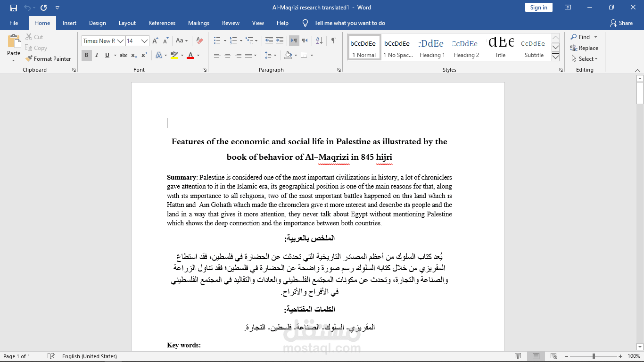Align text to the left

pos(217,55)
